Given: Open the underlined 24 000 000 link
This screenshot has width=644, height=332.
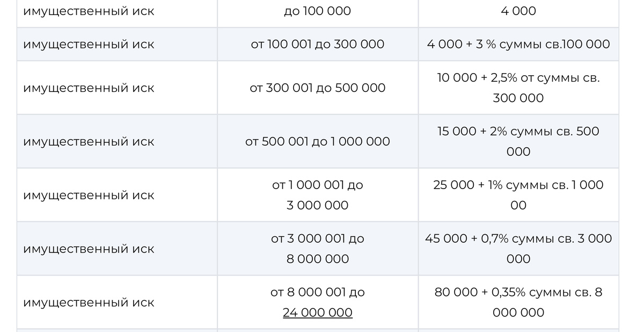Looking at the screenshot, I should click(318, 313).
